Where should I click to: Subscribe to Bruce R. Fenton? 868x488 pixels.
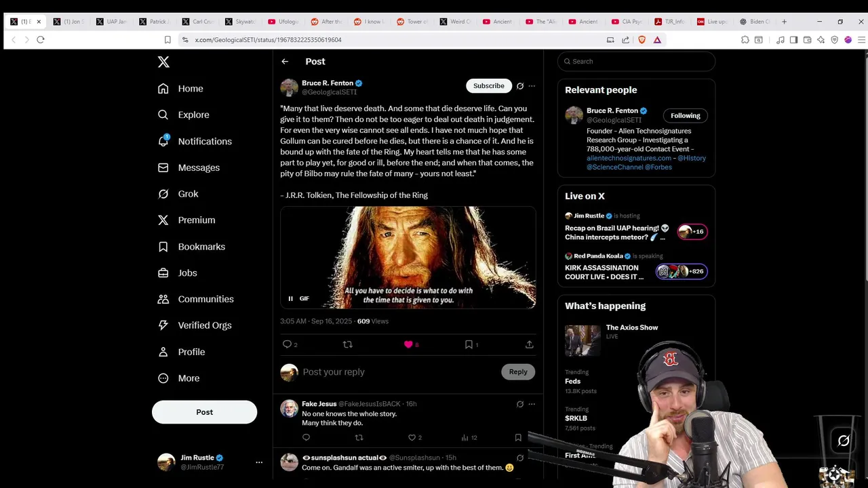coord(489,86)
